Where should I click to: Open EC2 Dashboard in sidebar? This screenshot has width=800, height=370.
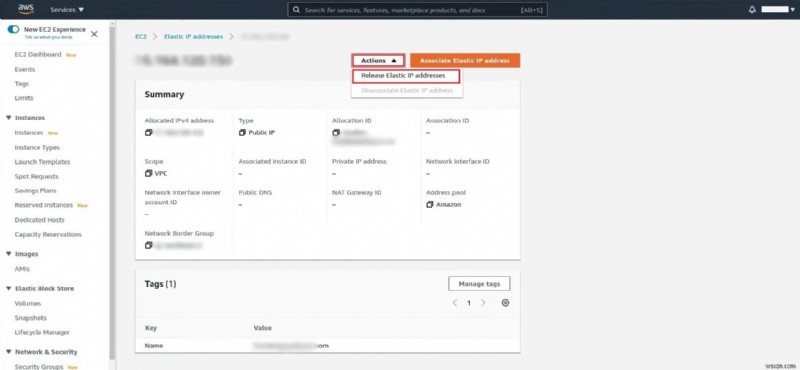38,55
